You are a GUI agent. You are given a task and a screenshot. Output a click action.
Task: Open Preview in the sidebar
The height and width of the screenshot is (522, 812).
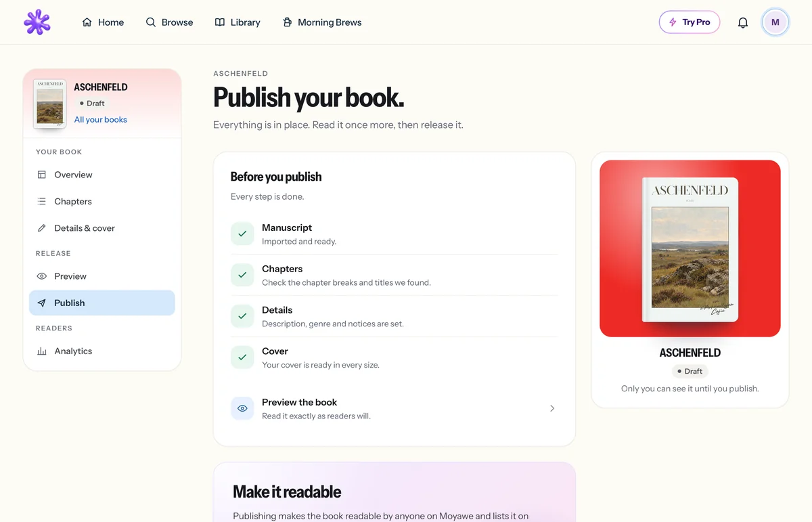(x=101, y=276)
